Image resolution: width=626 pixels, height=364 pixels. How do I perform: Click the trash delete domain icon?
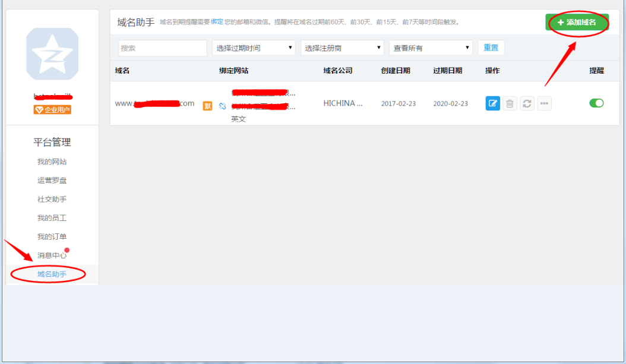pos(510,103)
